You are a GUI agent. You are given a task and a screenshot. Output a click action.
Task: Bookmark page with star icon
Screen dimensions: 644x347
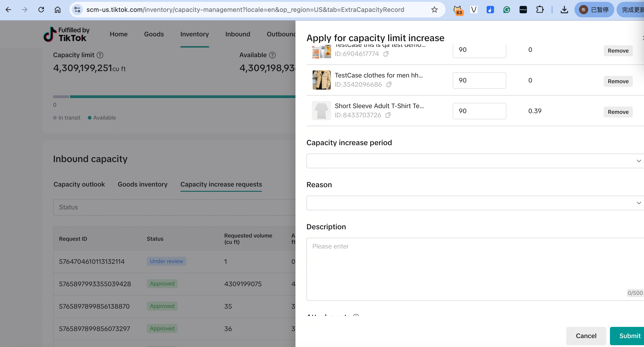click(x=434, y=10)
